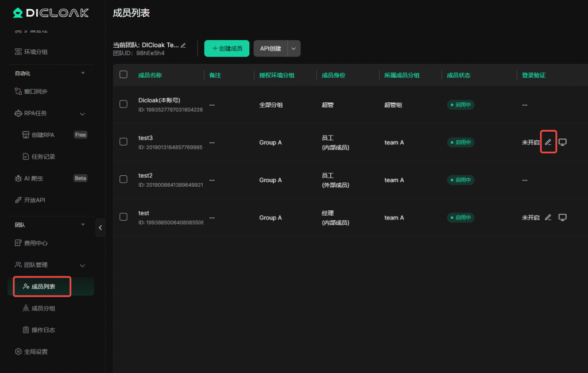Click the DICloak logo
This screenshot has height=373, width=588.
tap(51, 13)
